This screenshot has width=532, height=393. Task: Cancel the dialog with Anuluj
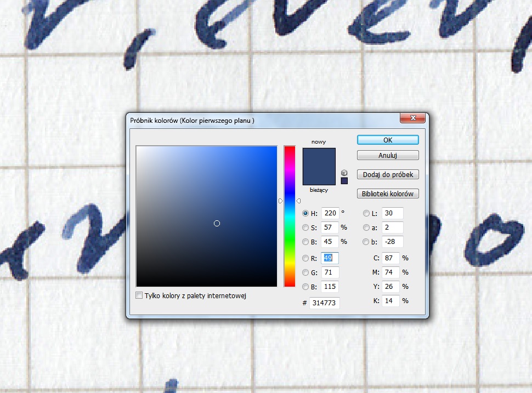coord(388,155)
